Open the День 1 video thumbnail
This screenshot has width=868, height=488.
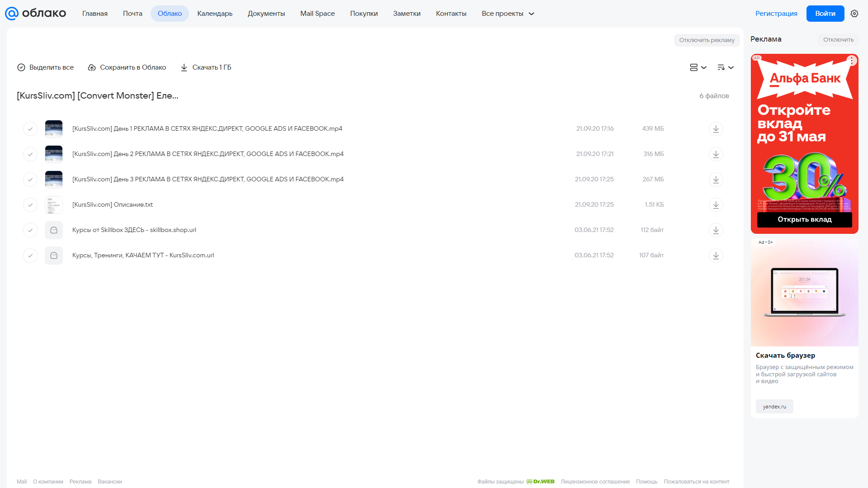tap(54, 129)
